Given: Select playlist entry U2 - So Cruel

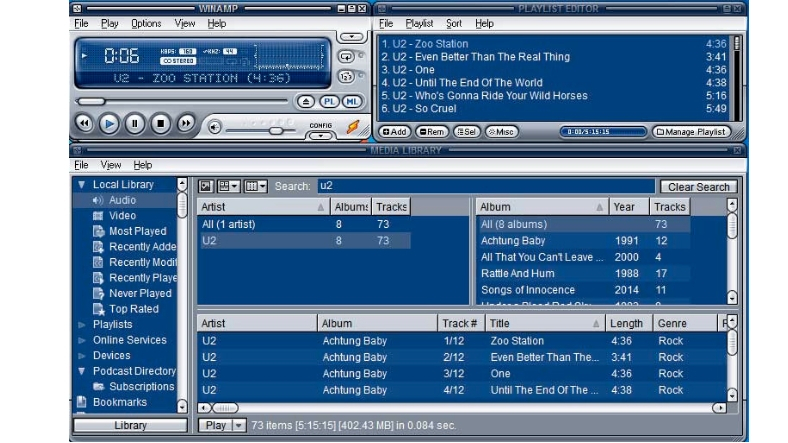Looking at the screenshot, I should (554, 108).
